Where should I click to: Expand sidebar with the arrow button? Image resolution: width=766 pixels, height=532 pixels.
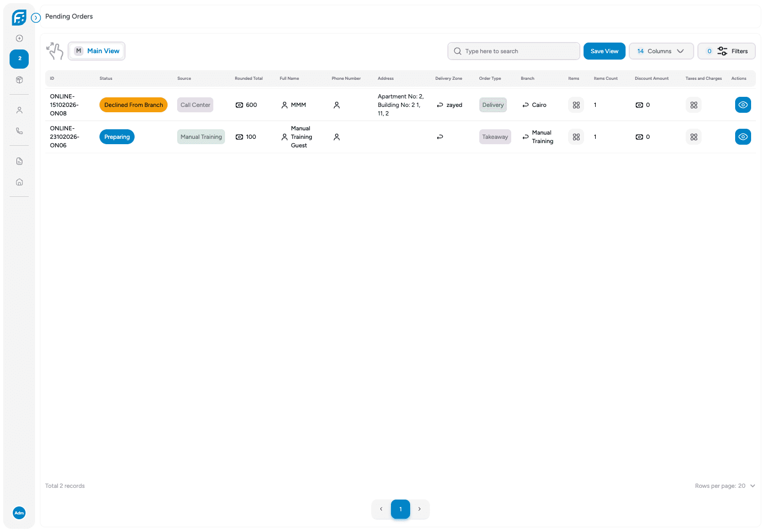click(36, 18)
